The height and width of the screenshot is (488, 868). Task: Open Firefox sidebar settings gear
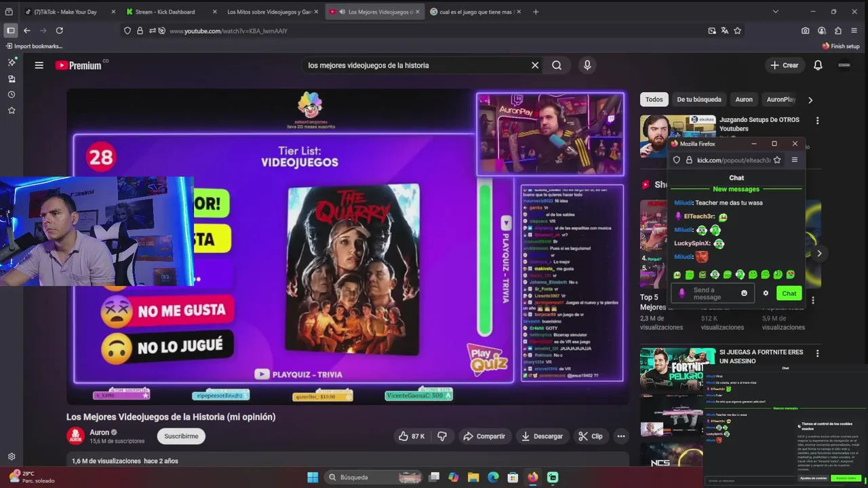tap(12, 457)
